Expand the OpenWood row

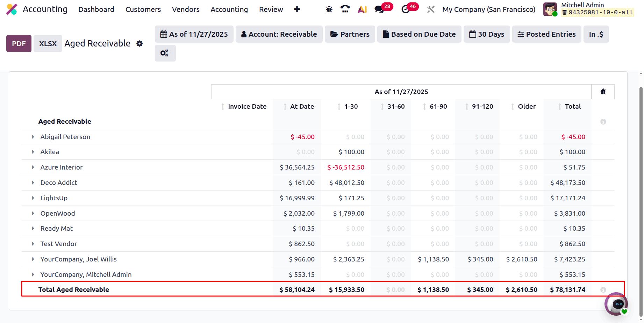click(33, 213)
